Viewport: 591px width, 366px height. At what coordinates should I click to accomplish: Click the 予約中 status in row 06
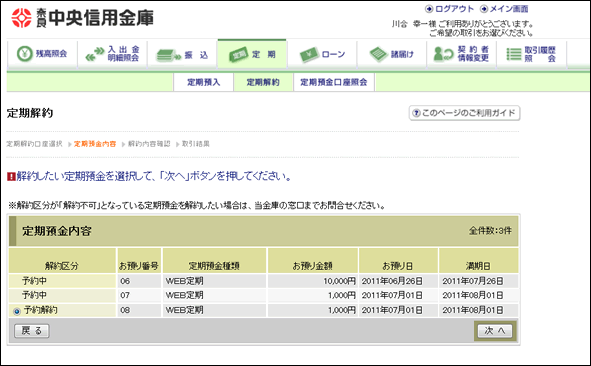point(34,281)
